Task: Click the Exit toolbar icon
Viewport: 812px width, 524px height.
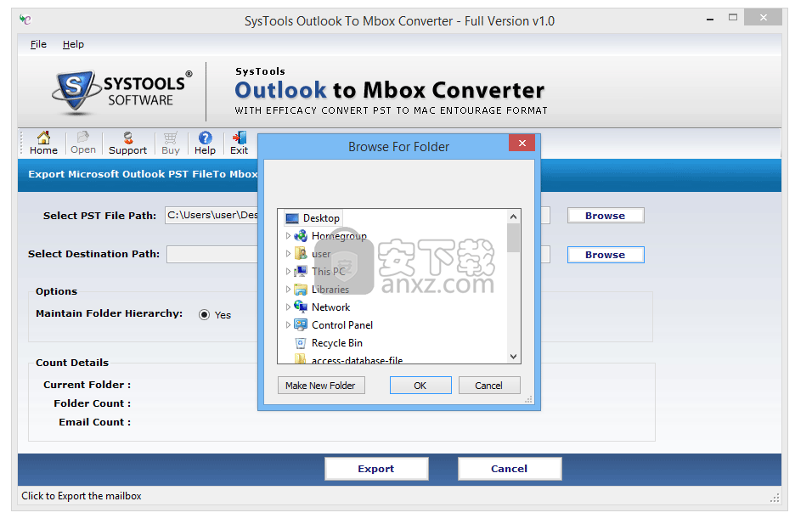Action: pos(239,143)
